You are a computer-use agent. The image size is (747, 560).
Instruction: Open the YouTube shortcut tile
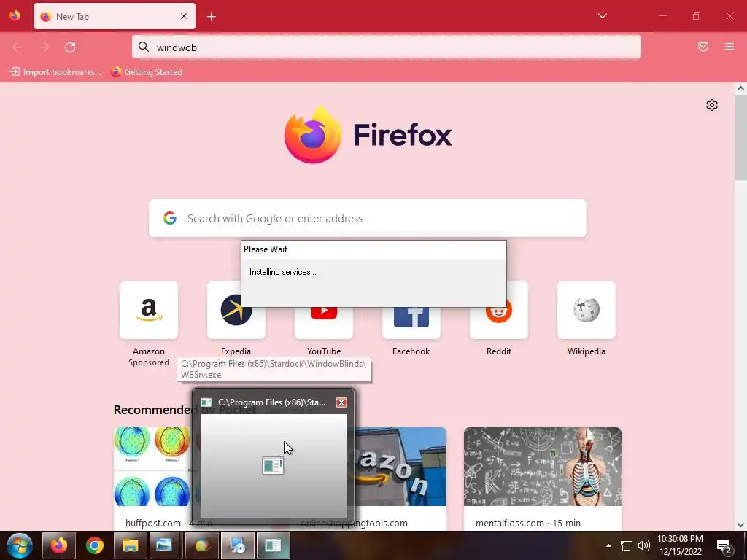point(324,323)
